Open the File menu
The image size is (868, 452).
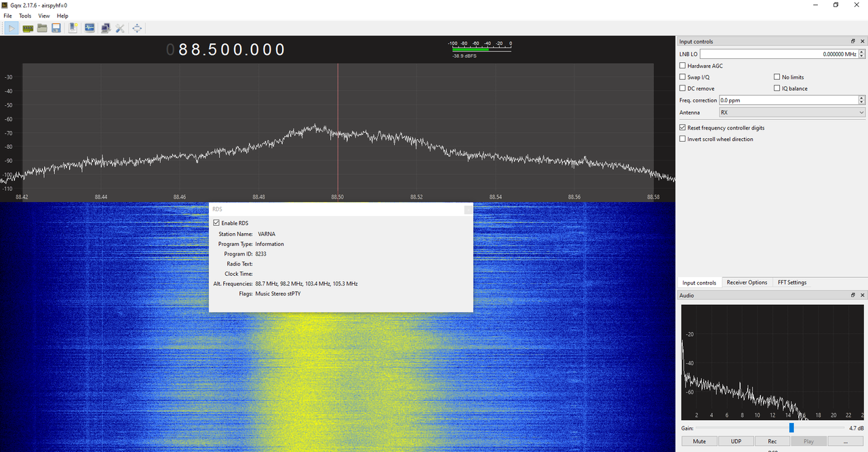click(7, 16)
